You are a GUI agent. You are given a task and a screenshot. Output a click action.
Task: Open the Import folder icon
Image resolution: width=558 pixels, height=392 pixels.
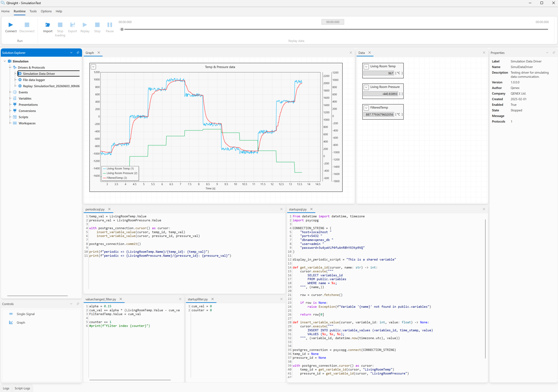pos(48,25)
